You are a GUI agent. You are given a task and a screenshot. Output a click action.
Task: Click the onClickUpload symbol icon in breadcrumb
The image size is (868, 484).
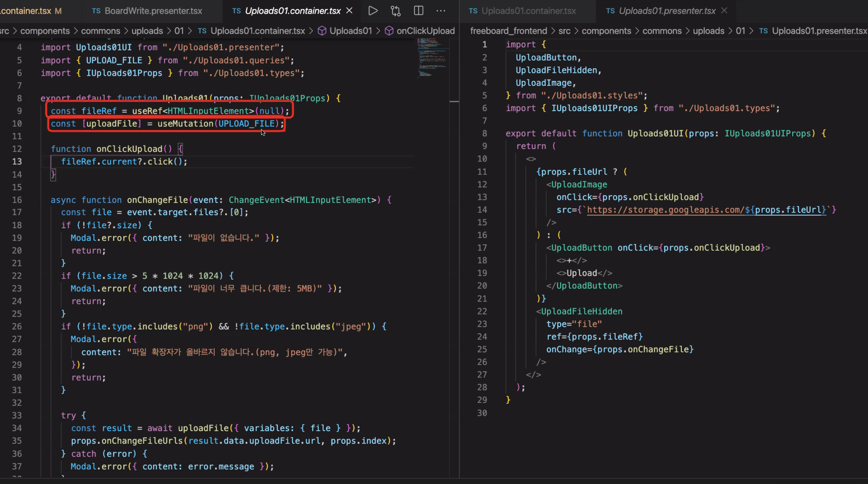point(389,31)
